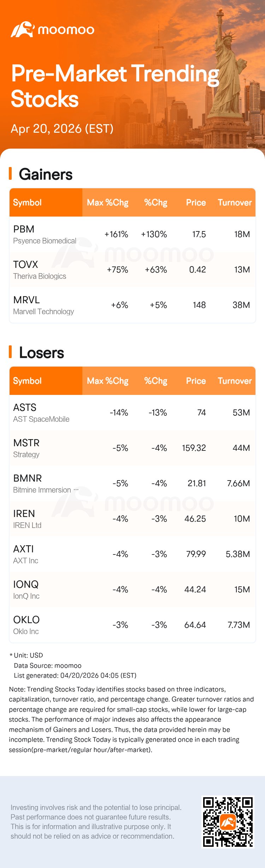
Task: Click the Apr 20, 2026 (EST) date
Action: [x=62, y=128]
